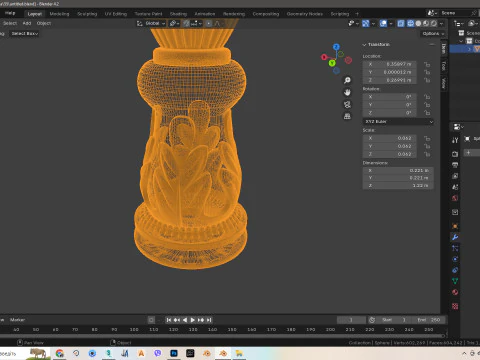Click the green Y axis on navigation gizmo

pos(332,63)
